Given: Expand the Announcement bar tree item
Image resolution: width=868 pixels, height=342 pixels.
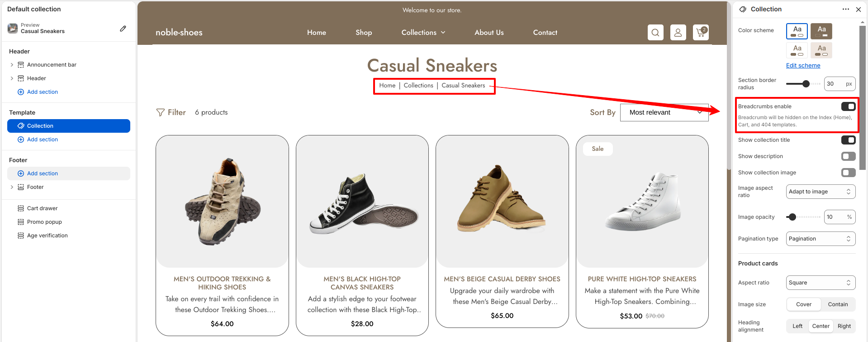Looking at the screenshot, I should [x=12, y=65].
